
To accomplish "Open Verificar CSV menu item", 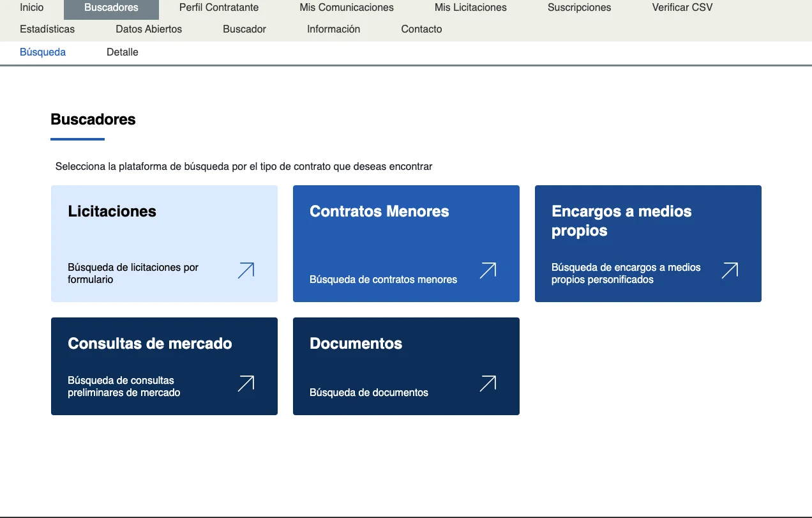I will pyautogui.click(x=682, y=8).
